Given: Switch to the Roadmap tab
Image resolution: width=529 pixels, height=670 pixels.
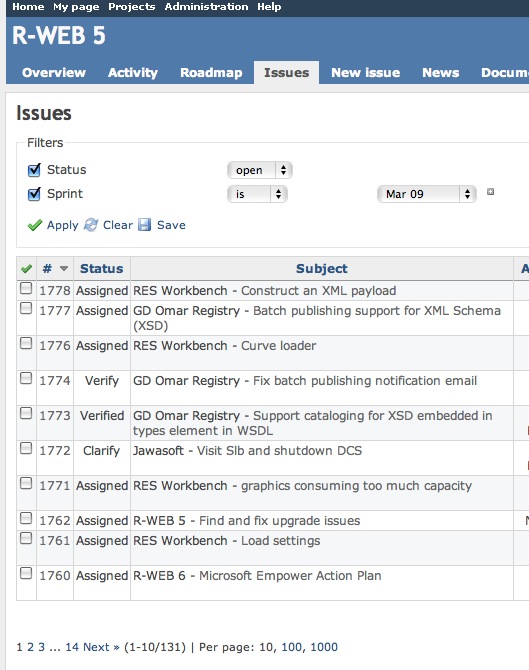Looking at the screenshot, I should pos(211,73).
